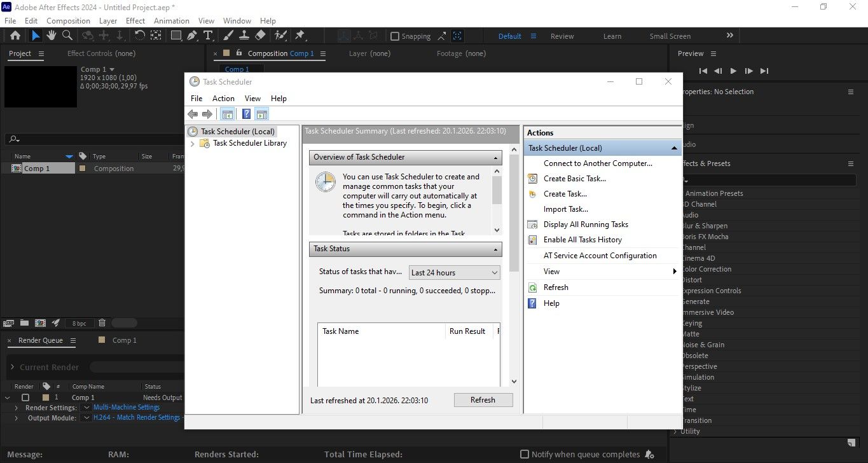This screenshot has width=868, height=463.
Task: Open the Multi-Machine Settings link
Action: coord(127,407)
